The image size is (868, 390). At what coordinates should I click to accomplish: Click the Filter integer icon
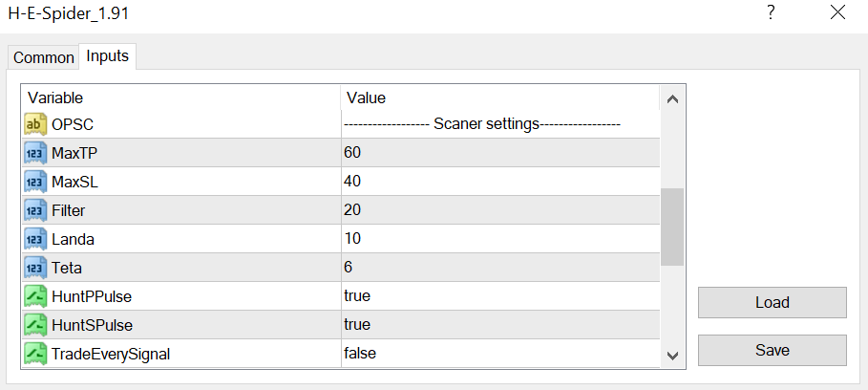(x=36, y=209)
